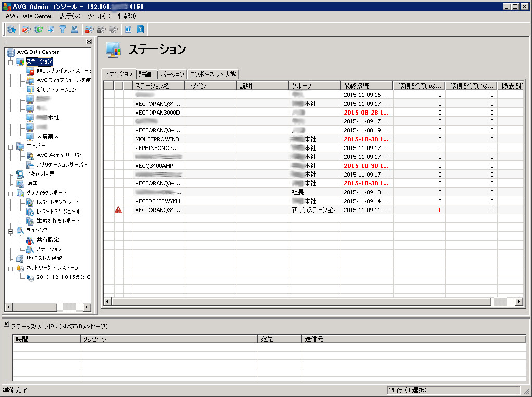Open the AVG Data Center menu
This screenshot has height=397, width=532.
coord(29,16)
